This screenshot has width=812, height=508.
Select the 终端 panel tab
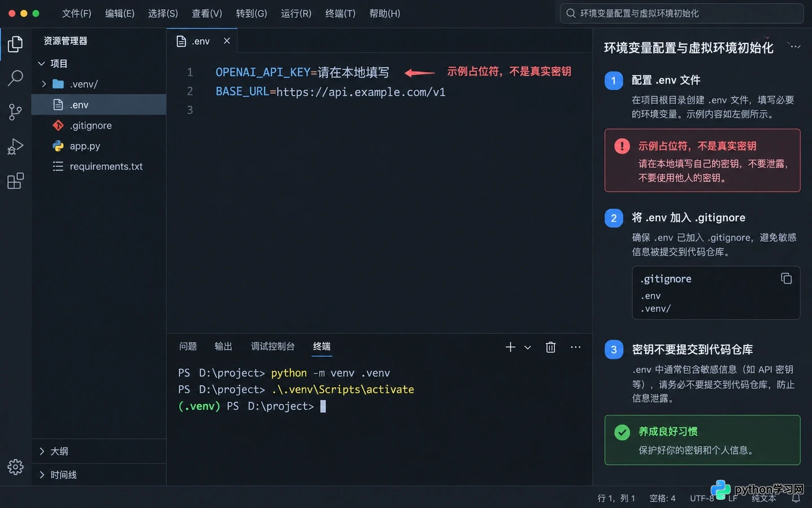click(x=322, y=346)
